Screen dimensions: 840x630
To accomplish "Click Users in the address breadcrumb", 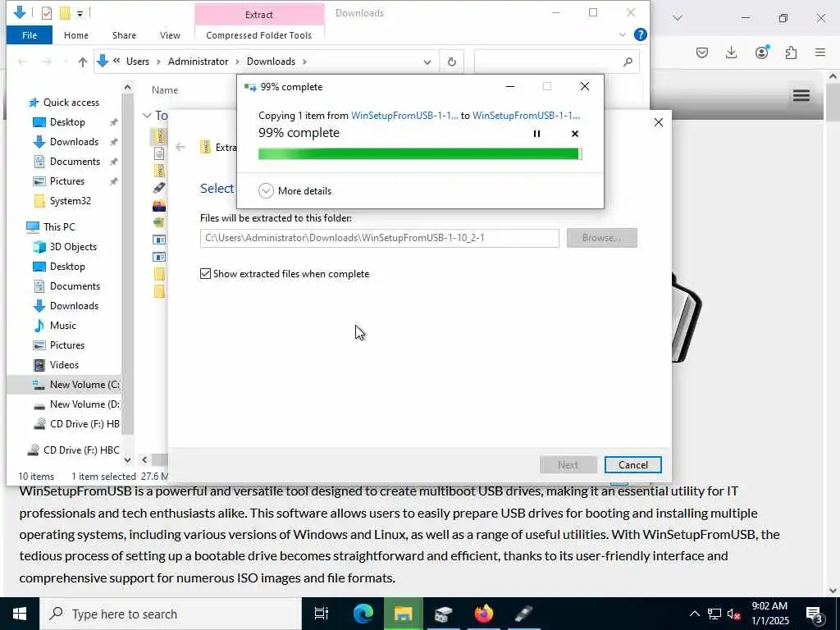I will (x=138, y=62).
